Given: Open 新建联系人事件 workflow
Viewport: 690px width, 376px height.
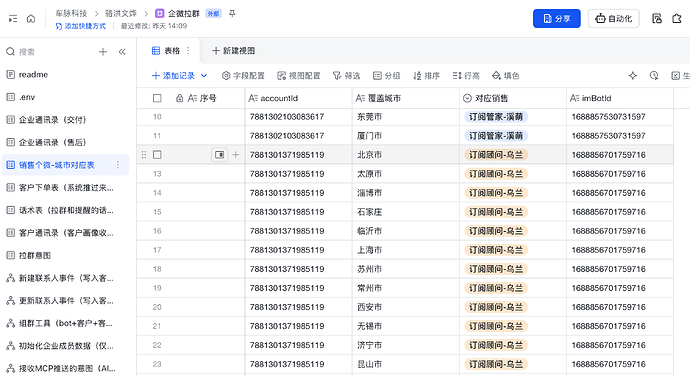Looking at the screenshot, I should [65, 278].
